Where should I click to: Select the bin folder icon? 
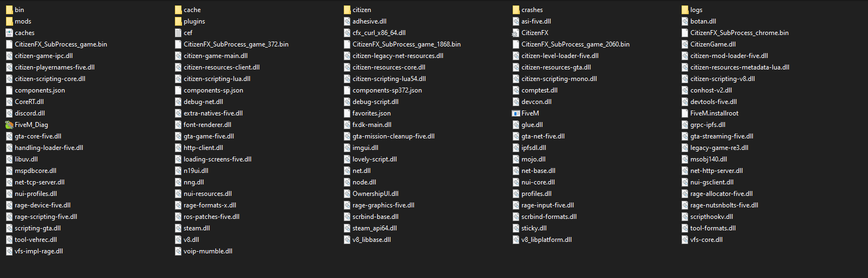point(9,10)
